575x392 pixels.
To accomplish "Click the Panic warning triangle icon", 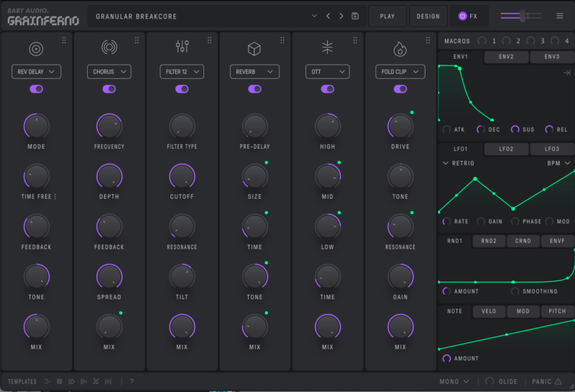I will [558, 381].
